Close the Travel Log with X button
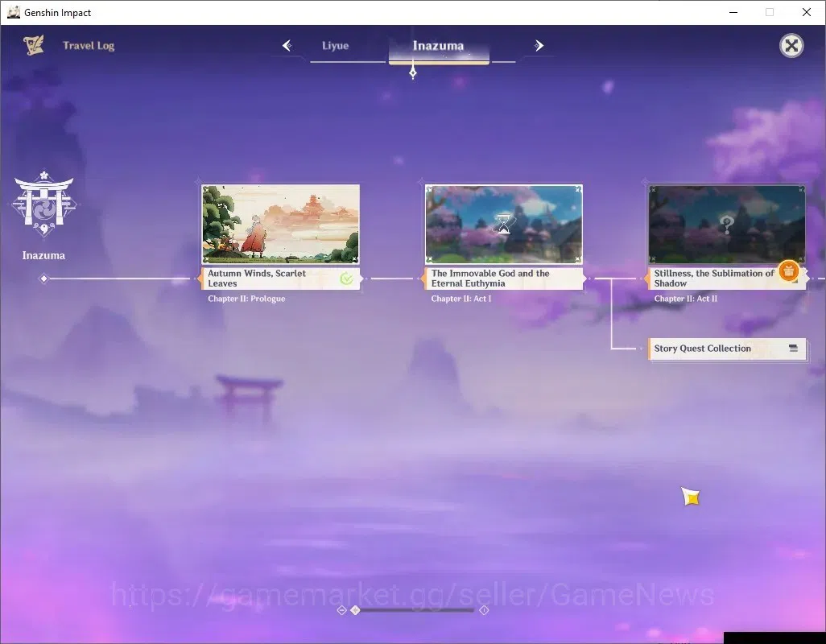 [x=791, y=46]
